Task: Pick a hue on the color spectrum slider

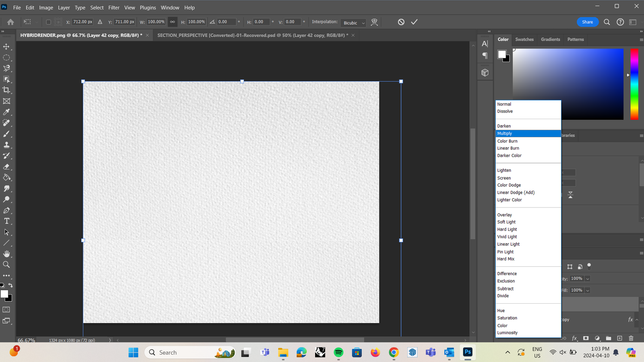Action: [634, 85]
